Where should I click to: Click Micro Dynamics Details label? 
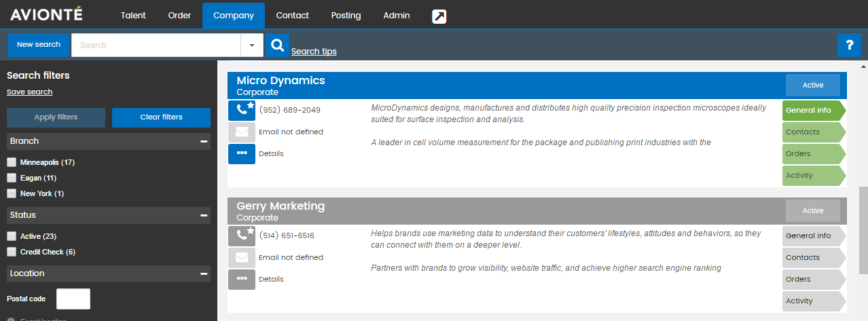(271, 153)
